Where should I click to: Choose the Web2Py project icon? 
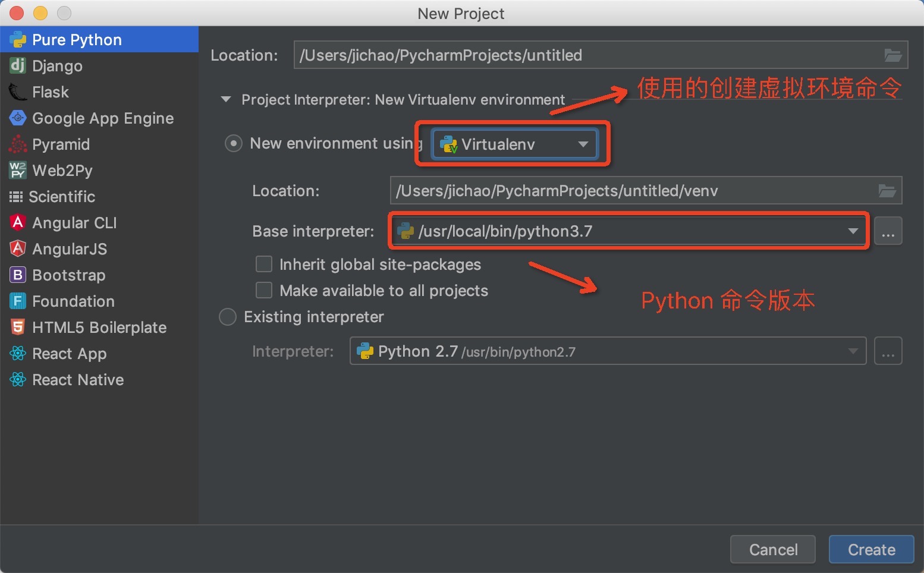click(x=17, y=170)
